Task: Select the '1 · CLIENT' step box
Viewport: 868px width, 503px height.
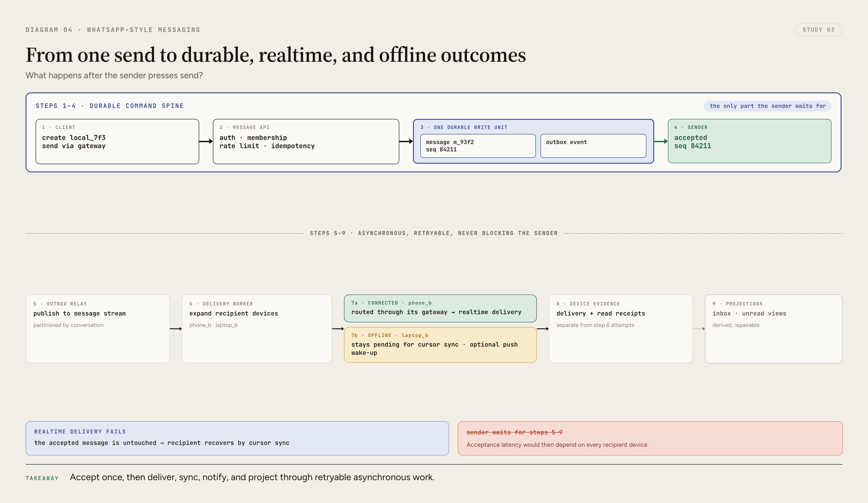Action: click(117, 141)
